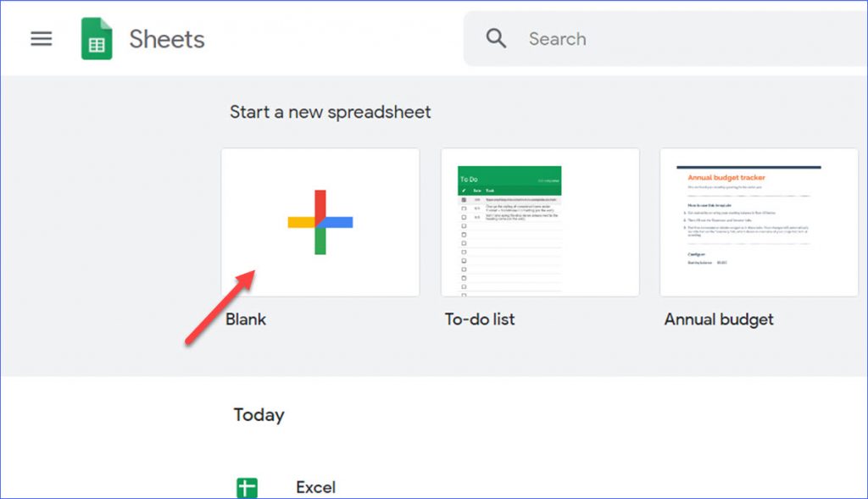
Task: Click the green Sheets logo
Action: pos(96,37)
